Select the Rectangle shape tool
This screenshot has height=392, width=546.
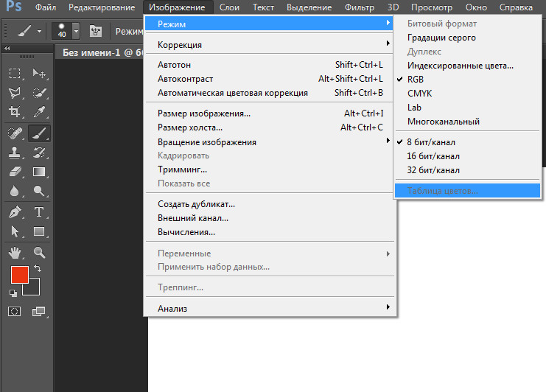[x=39, y=231]
